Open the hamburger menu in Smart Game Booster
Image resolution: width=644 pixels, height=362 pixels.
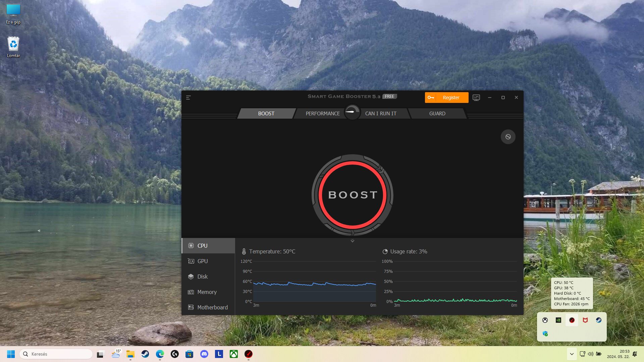[188, 98]
